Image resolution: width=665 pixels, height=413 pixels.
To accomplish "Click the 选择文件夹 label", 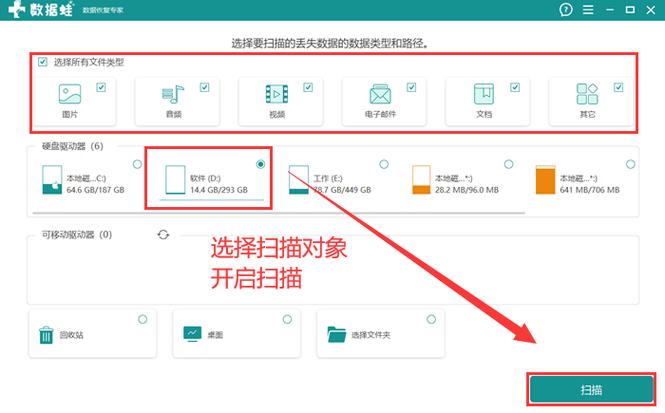I will coord(371,335).
